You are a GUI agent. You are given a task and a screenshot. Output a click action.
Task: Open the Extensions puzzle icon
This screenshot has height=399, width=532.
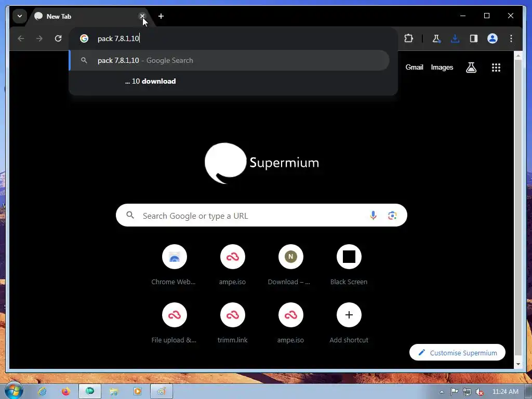[x=409, y=38]
